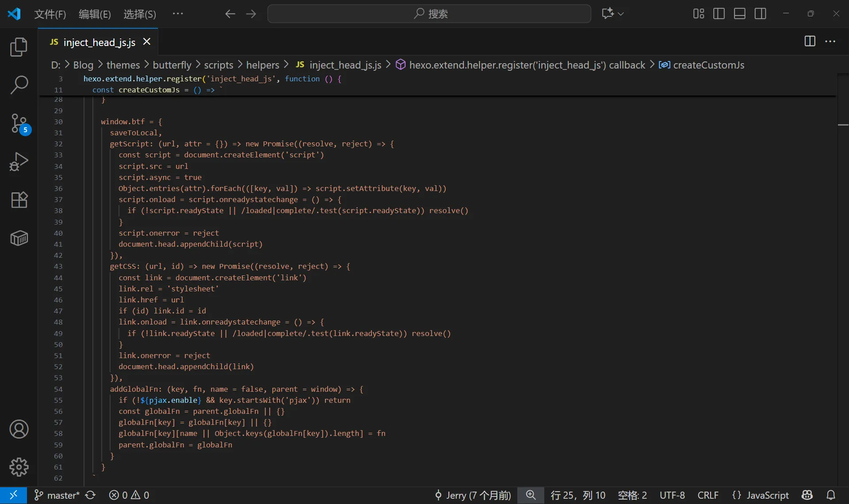Click the themes breadcrumb
The width and height of the screenshot is (849, 504).
coord(123,65)
